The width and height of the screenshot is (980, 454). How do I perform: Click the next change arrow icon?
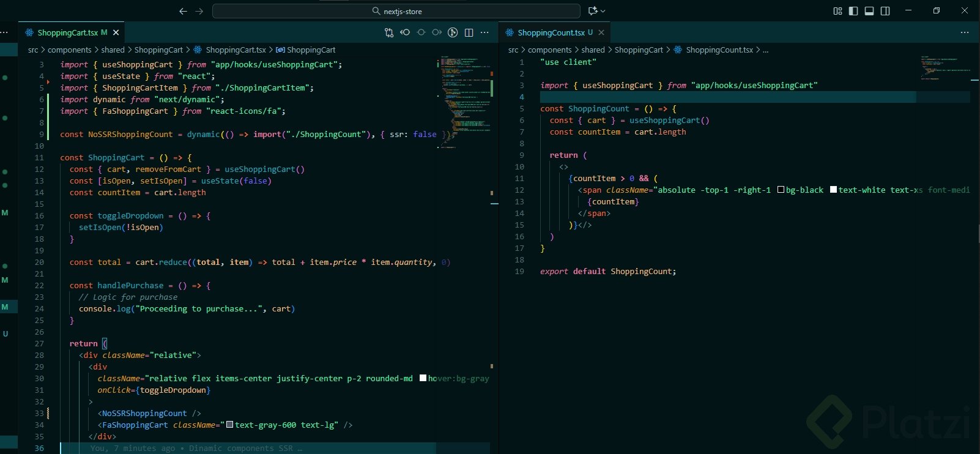tap(437, 32)
